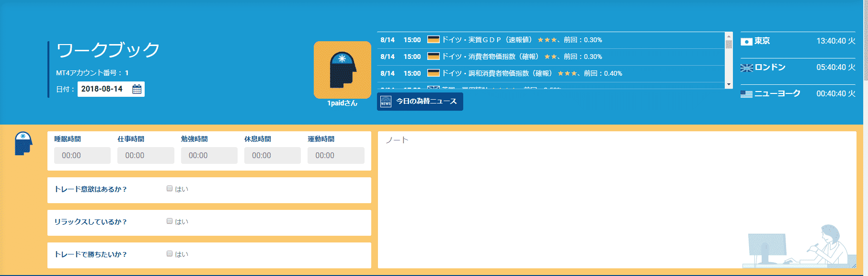Check はい for トレードで勝ちたいか？

pos(170,254)
